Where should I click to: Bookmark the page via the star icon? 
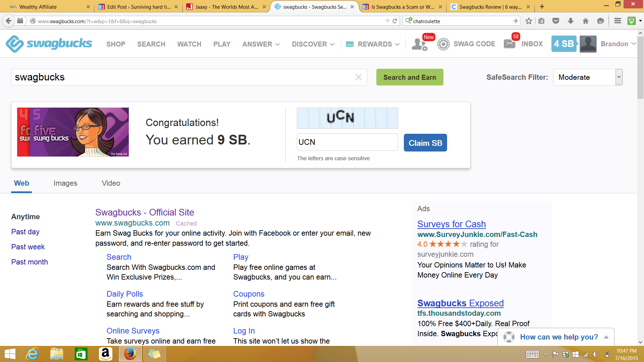(x=529, y=21)
